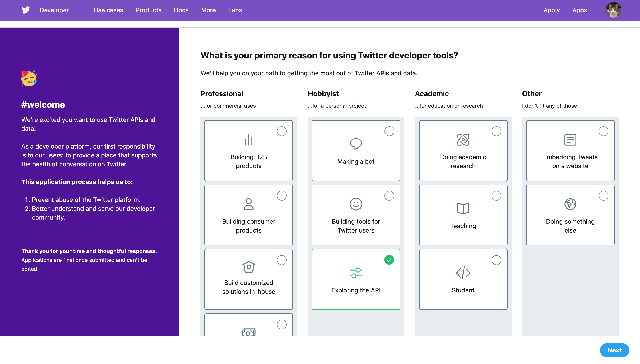The image size is (640, 364).
Task: Select the Building consumer products radio button
Action: (282, 196)
